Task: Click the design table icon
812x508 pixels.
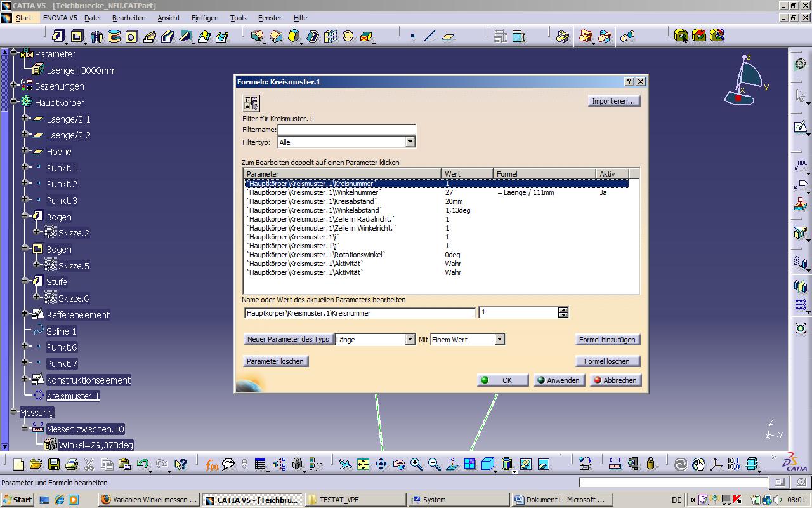Action: click(x=260, y=464)
